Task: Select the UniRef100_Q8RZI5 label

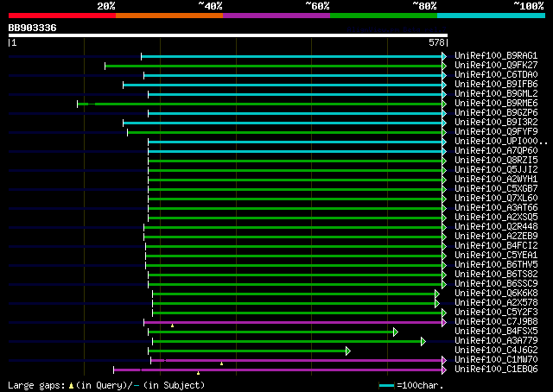Action: coord(496,161)
